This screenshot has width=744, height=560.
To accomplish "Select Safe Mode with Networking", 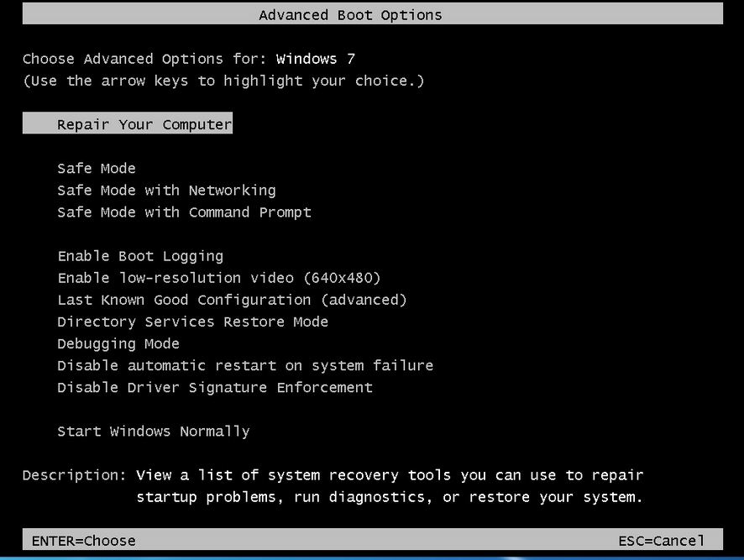I will [x=166, y=191].
